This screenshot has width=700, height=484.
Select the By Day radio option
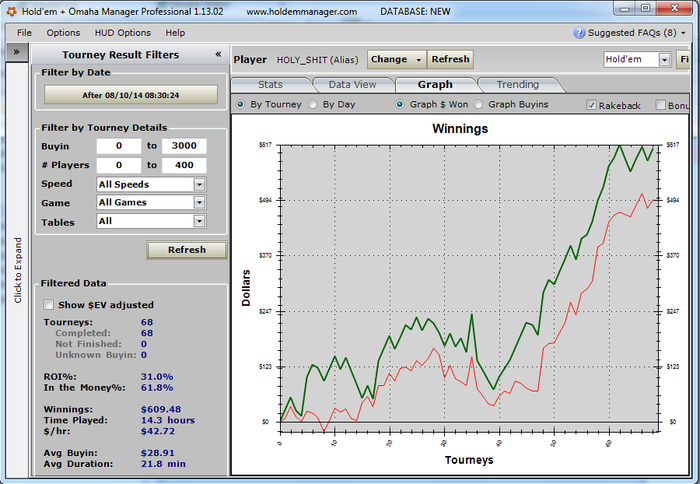tap(313, 104)
